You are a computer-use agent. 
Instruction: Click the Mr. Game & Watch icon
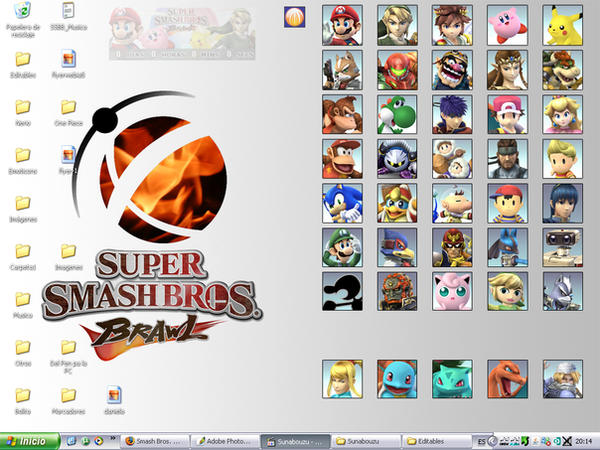[x=342, y=292]
